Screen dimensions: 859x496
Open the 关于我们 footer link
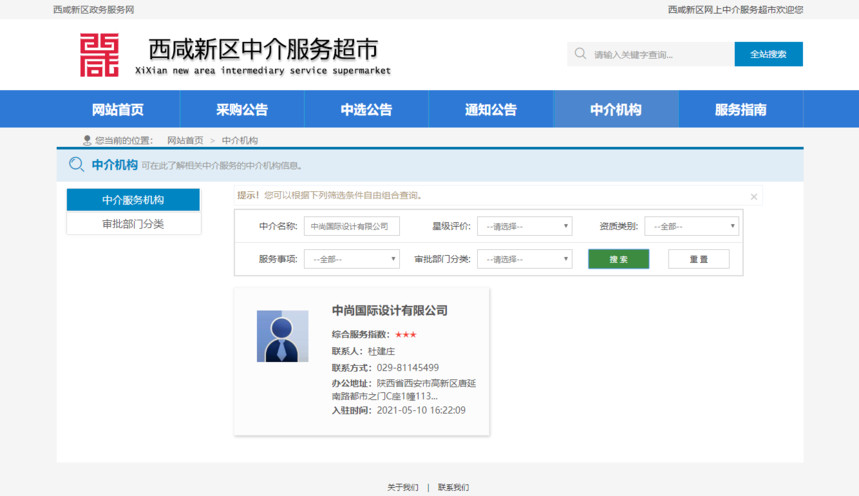[403, 487]
